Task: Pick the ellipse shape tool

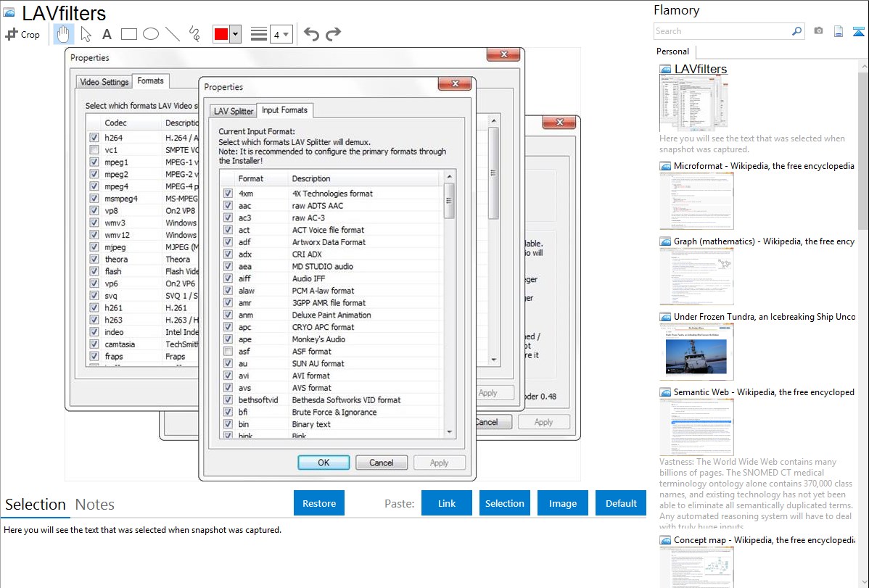Action: click(x=151, y=34)
